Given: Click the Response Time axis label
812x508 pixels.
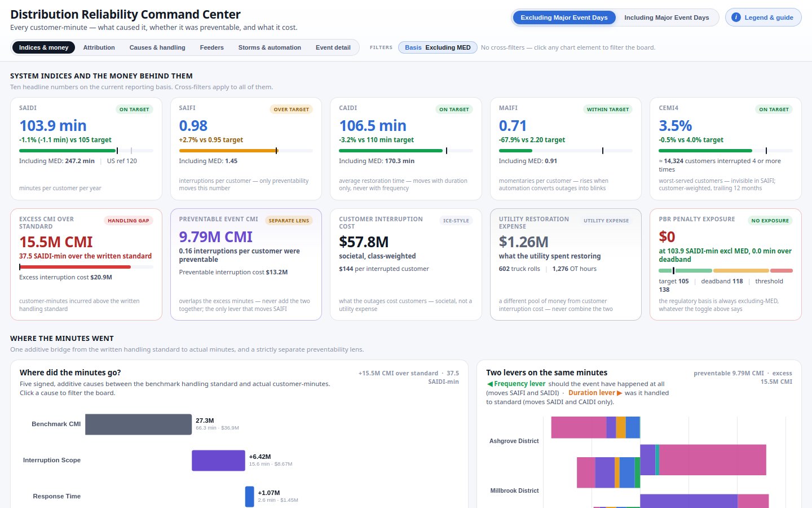Looking at the screenshot, I should pyautogui.click(x=56, y=496).
